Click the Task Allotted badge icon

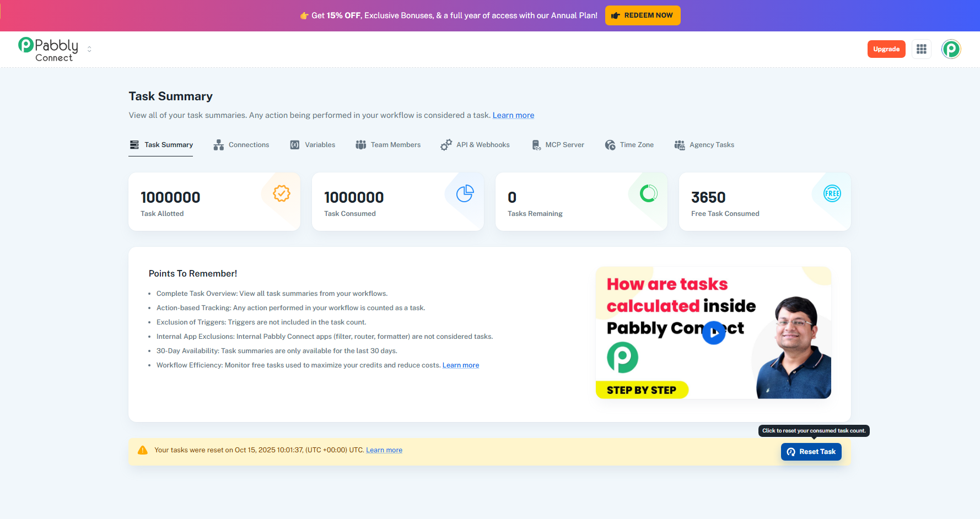[x=281, y=193]
